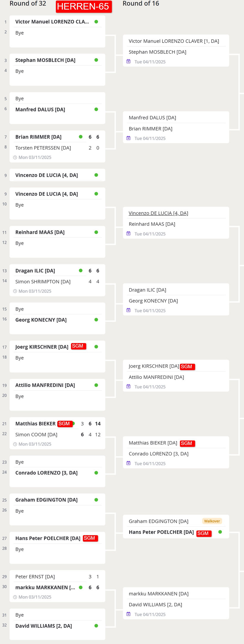The height and width of the screenshot is (644, 244).
Task: Click Tue 04/11/2025 date under Conrado LORENZO match
Action: pyautogui.click(x=150, y=463)
